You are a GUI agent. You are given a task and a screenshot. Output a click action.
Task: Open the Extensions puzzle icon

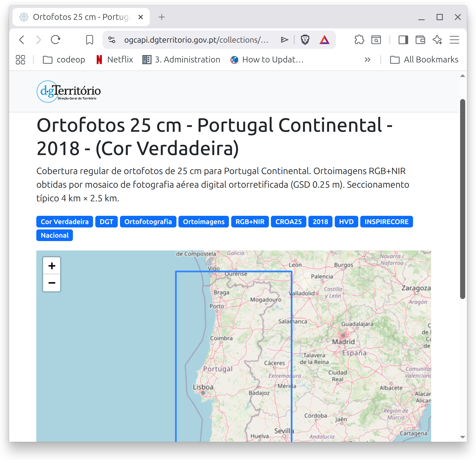[x=359, y=40]
